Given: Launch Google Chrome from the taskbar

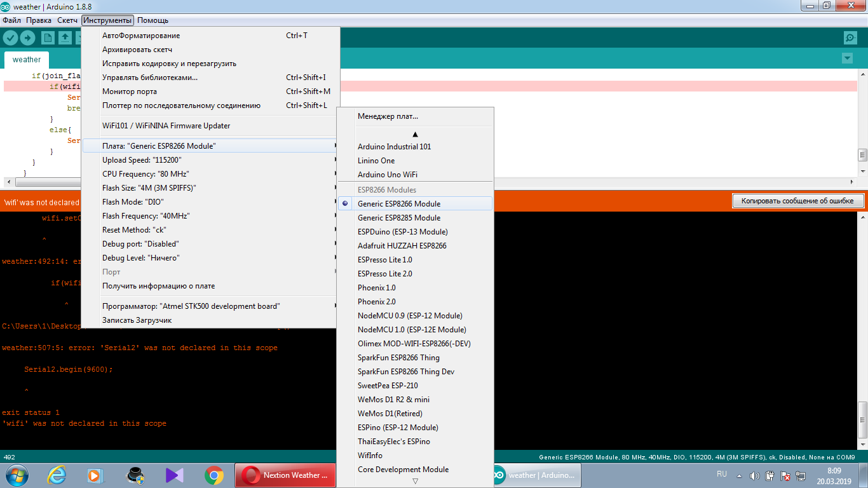Looking at the screenshot, I should [x=214, y=475].
